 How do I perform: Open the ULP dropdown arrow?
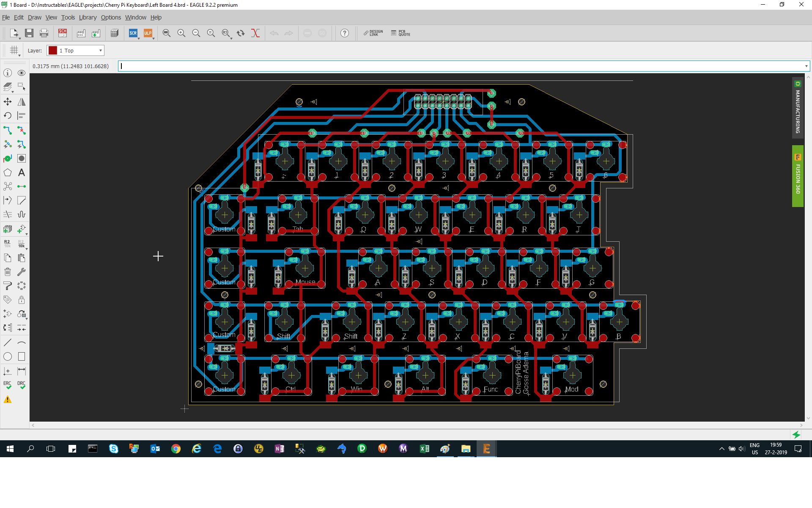coord(153,38)
